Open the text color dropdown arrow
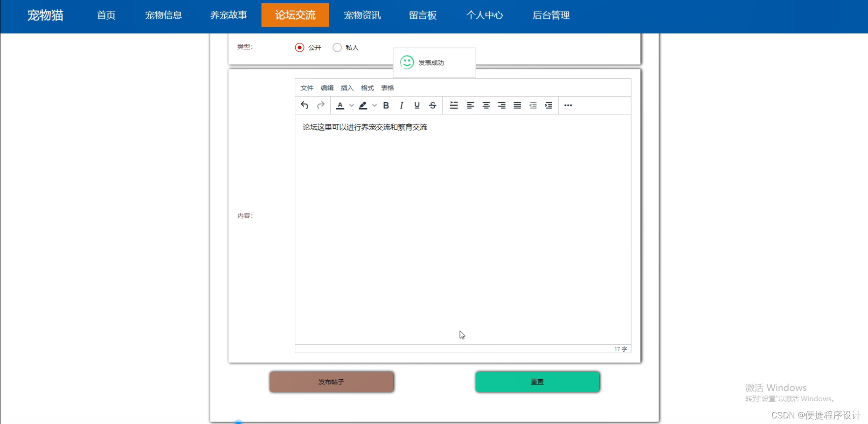Viewport: 868px width, 424px height. coord(352,105)
